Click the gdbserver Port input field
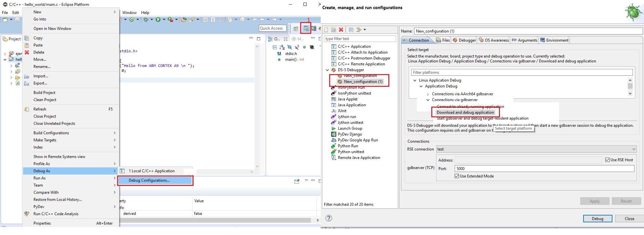 click(544, 169)
